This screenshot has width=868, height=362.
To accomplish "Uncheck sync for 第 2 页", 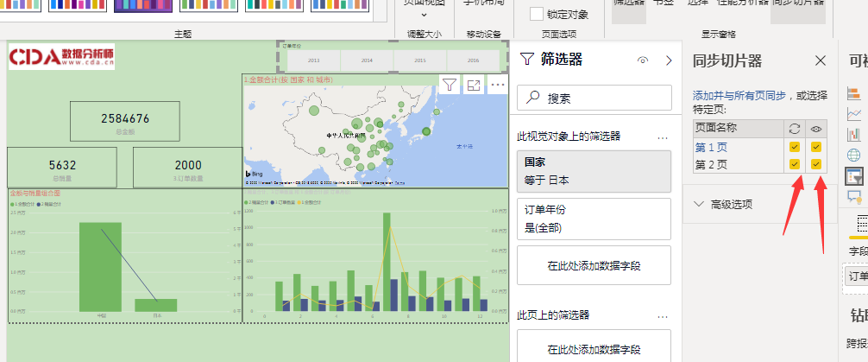I will (795, 164).
